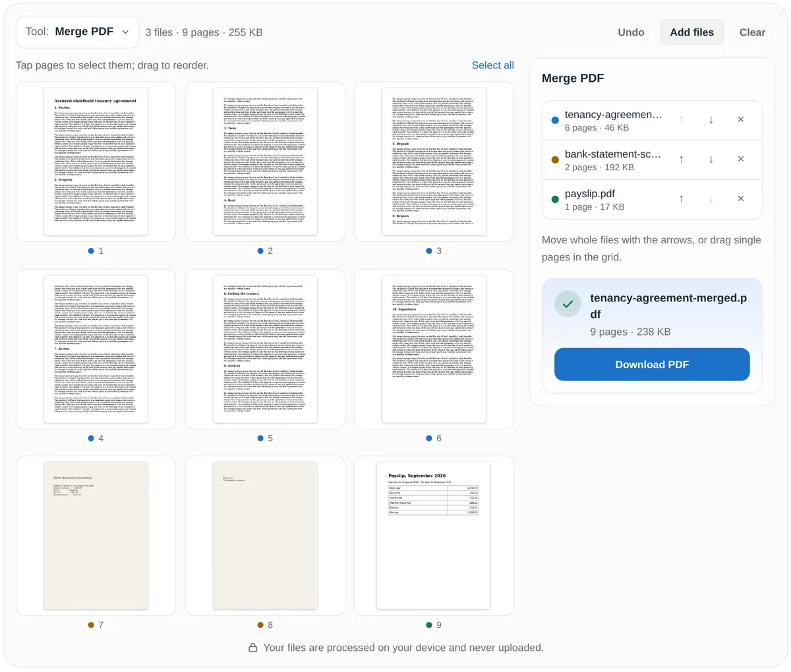The image size is (791, 672).
Task: Click the payslip.pdf file name
Action: (x=590, y=193)
